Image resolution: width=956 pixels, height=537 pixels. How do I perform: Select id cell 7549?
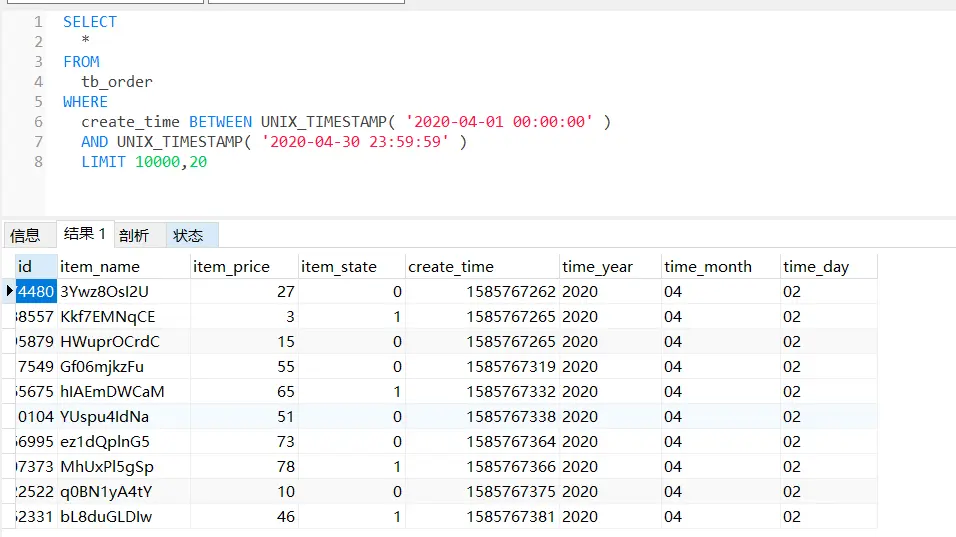36,367
